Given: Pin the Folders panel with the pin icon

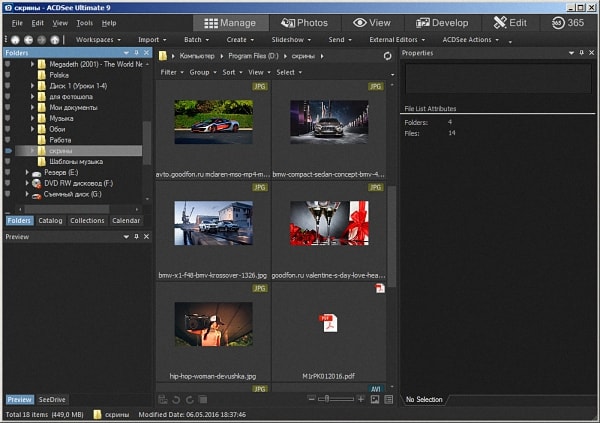Looking at the screenshot, I should [136, 52].
